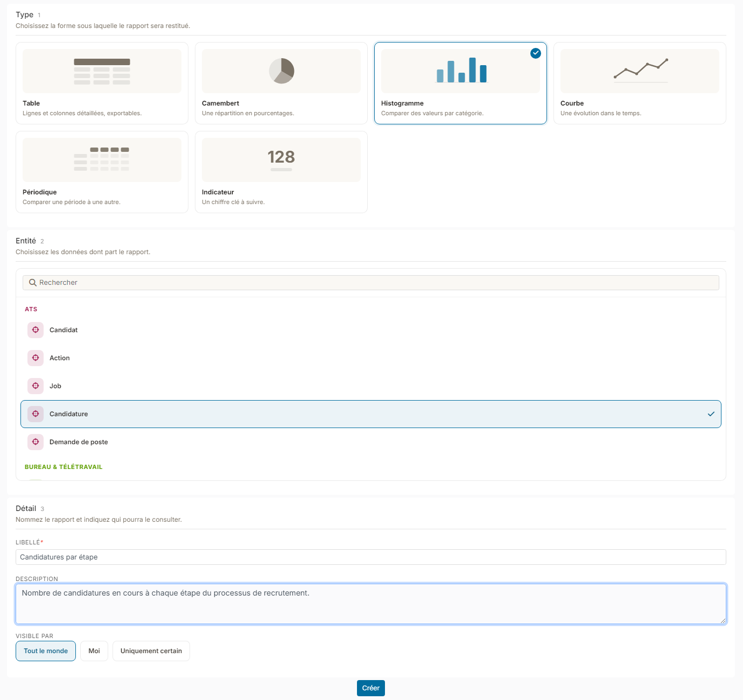Image resolution: width=743 pixels, height=700 pixels.
Task: Set visibility to Tout le monde
Action: point(46,651)
